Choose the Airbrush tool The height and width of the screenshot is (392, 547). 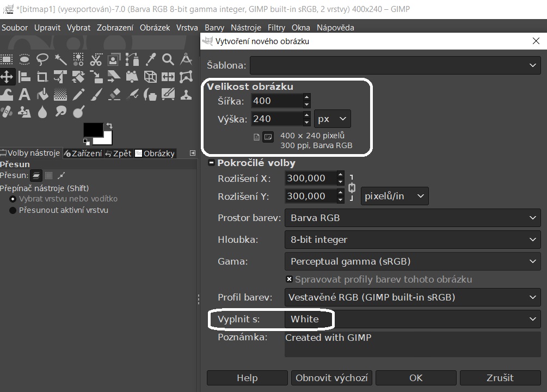point(132,95)
